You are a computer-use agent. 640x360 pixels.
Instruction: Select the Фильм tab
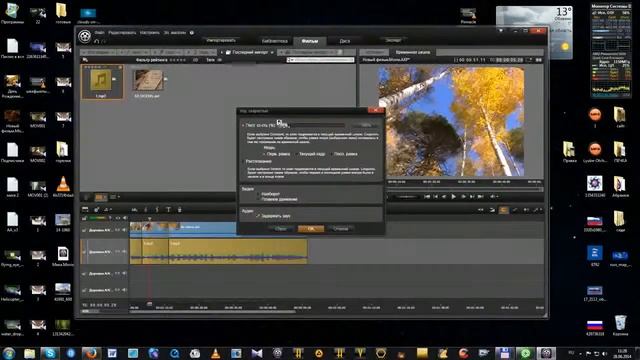310,41
